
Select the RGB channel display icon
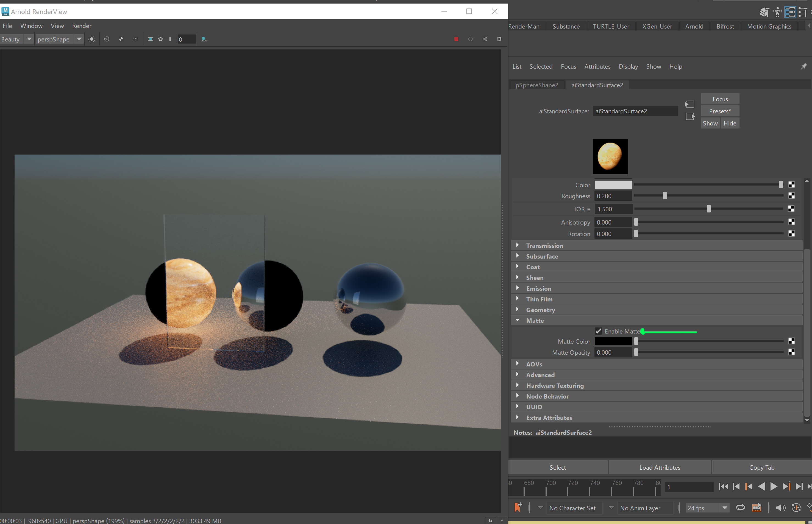point(107,39)
